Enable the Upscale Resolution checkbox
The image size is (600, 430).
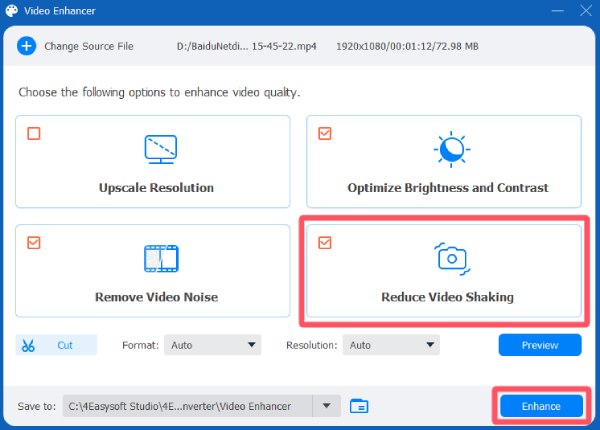tap(34, 134)
